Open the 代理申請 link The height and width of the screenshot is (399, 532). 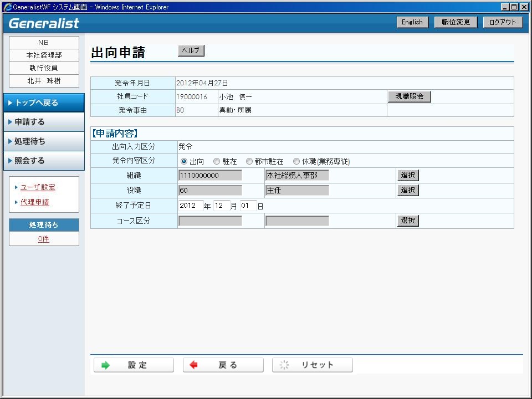click(35, 202)
